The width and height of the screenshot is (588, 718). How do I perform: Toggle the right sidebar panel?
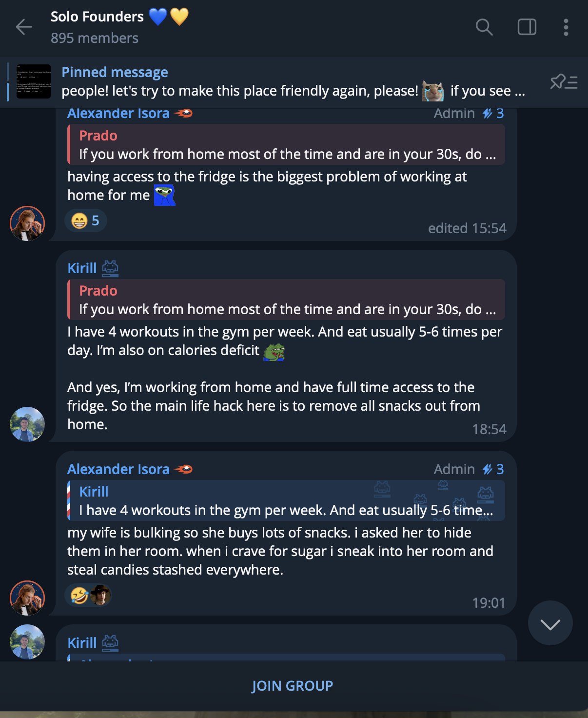527,27
